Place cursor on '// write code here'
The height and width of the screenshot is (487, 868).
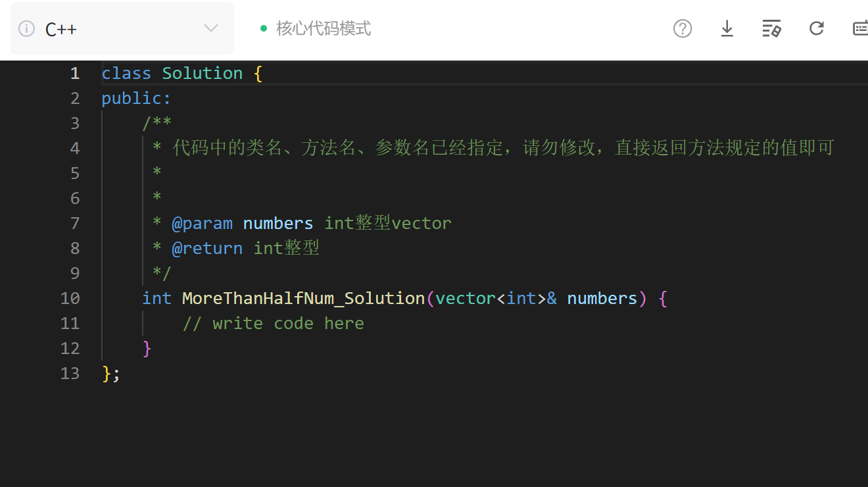pos(273,323)
